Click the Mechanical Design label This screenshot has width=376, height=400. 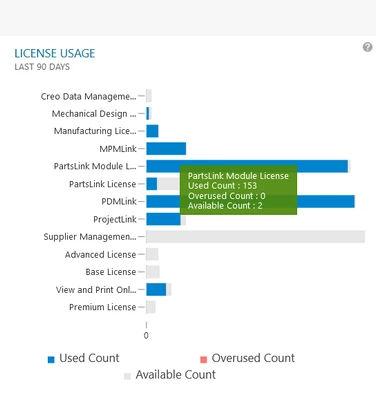(94, 114)
